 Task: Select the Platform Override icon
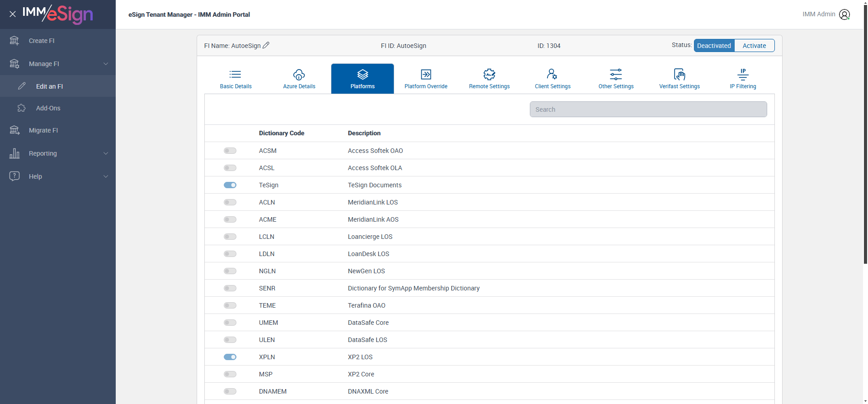[426, 75]
